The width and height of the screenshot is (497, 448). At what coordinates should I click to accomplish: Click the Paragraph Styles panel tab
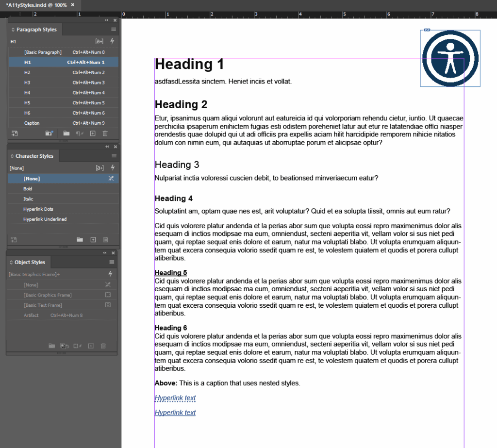(x=35, y=29)
